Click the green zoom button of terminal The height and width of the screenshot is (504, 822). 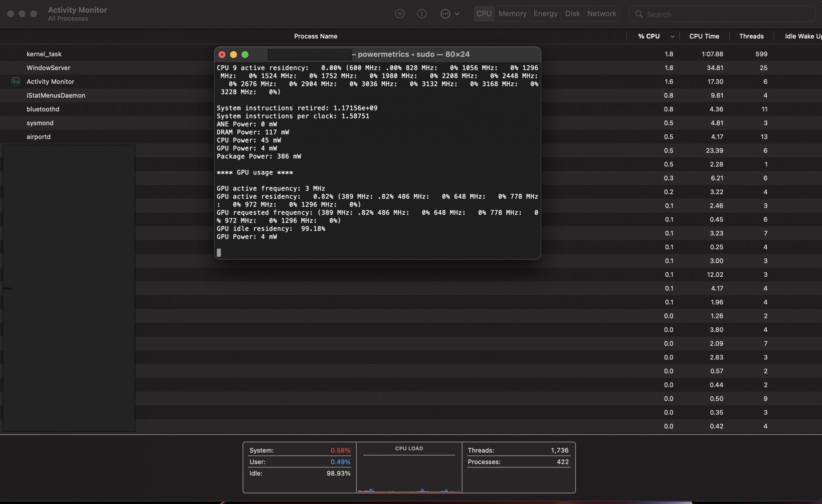(245, 54)
